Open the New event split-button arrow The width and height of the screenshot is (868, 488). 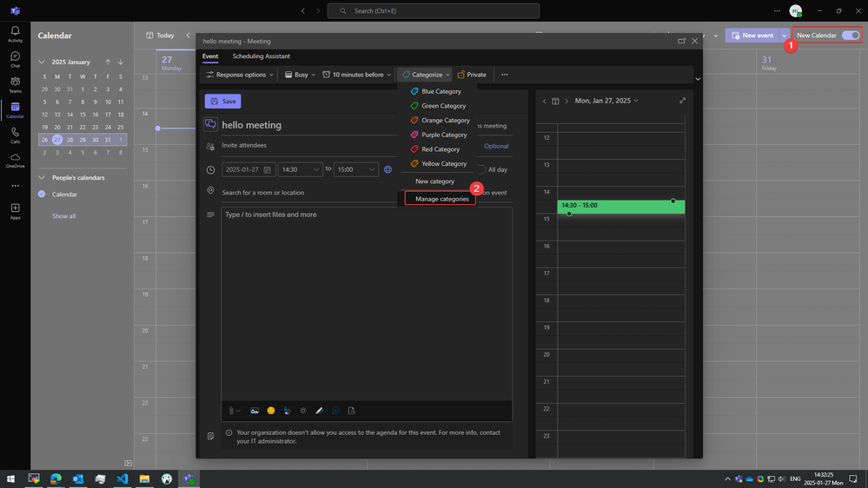[x=784, y=36]
